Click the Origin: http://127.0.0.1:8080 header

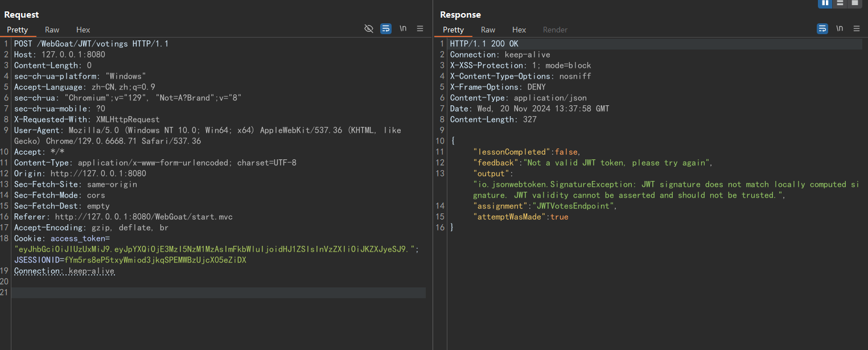coord(80,174)
